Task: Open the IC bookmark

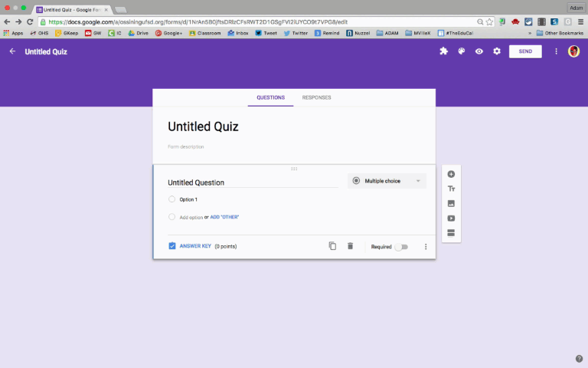Action: click(115, 33)
